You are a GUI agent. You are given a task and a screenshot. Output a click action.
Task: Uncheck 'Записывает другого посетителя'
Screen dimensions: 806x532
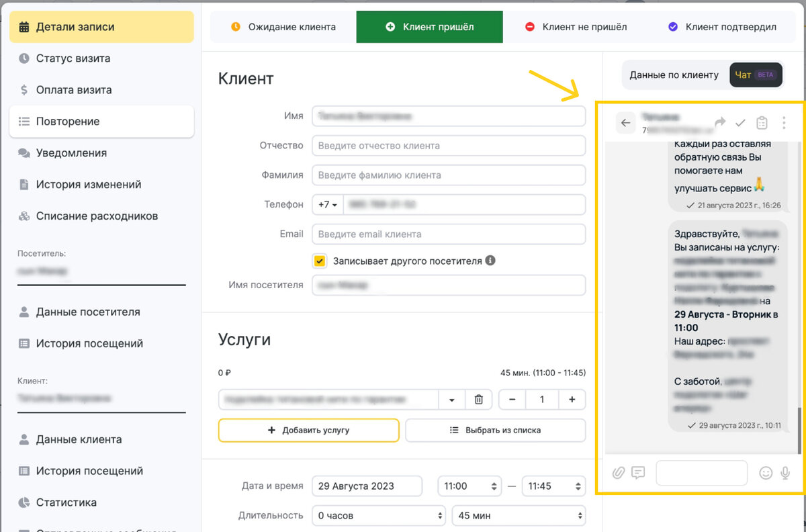pos(320,261)
